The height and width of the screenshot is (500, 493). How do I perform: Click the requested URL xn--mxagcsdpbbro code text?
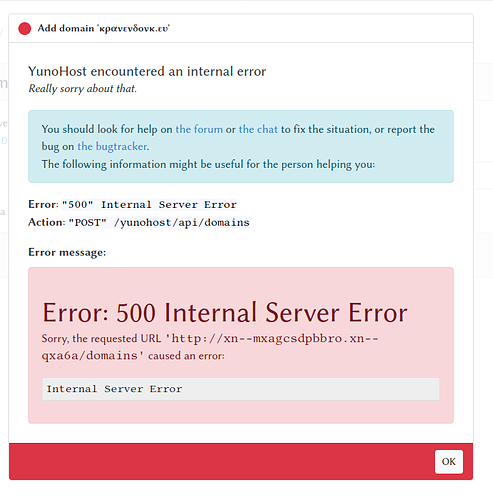point(210,347)
